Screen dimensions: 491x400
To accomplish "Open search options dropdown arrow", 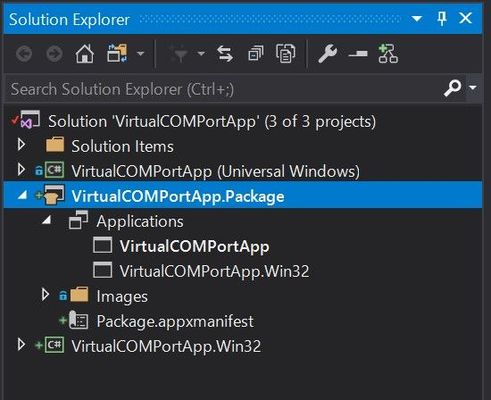I will (x=472, y=88).
